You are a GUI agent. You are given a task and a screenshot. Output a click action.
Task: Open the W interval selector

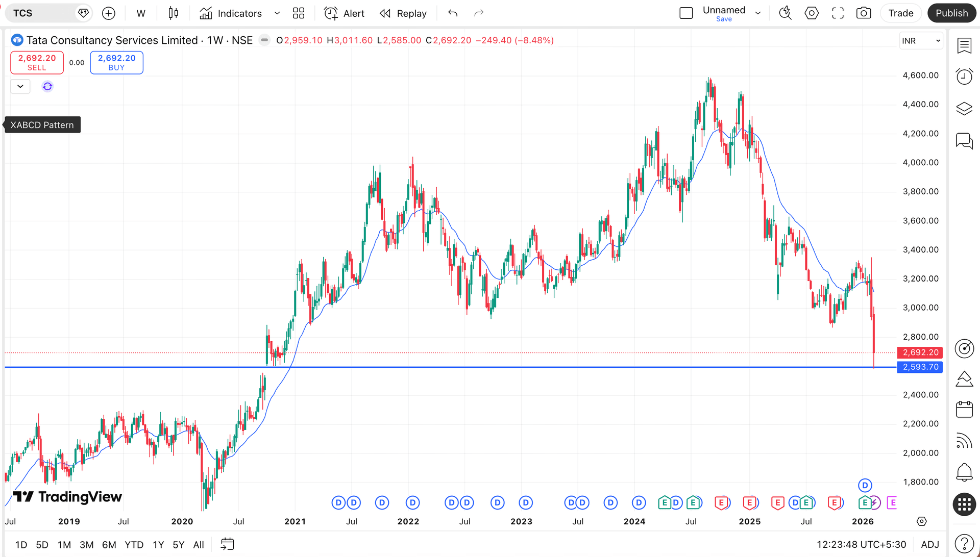(x=141, y=13)
